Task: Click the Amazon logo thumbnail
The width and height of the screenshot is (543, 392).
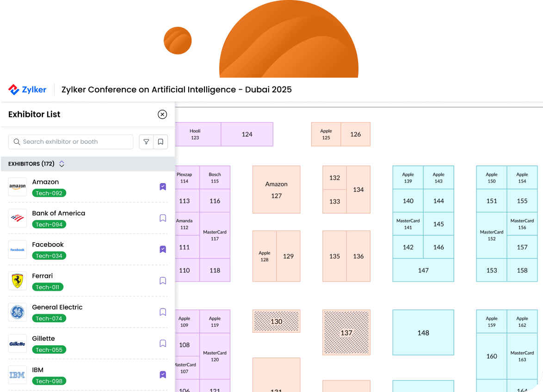Action: (x=17, y=186)
